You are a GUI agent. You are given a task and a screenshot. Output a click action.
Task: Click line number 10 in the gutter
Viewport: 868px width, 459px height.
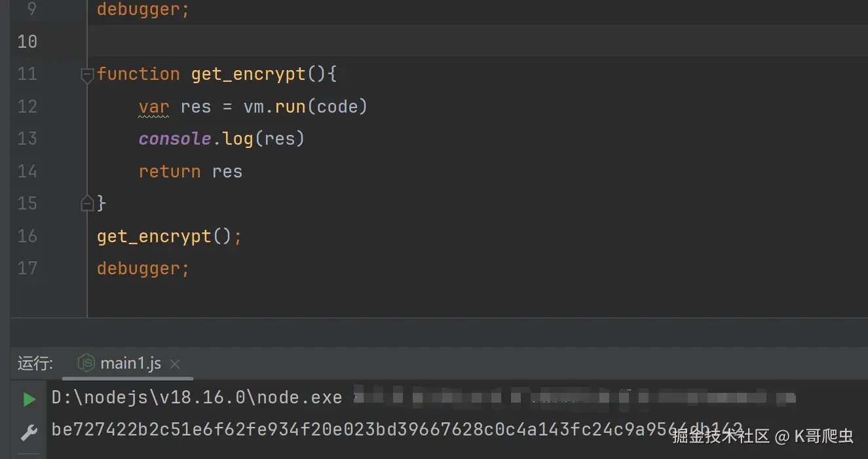click(x=27, y=42)
